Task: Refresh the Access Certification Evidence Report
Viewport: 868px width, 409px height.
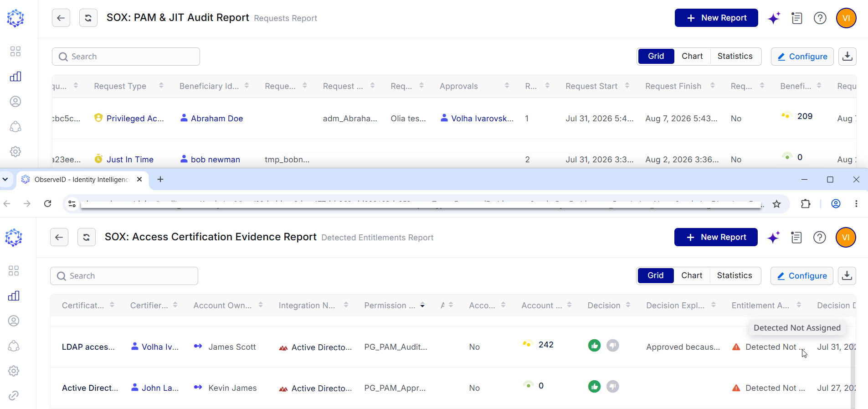Action: 87,237
